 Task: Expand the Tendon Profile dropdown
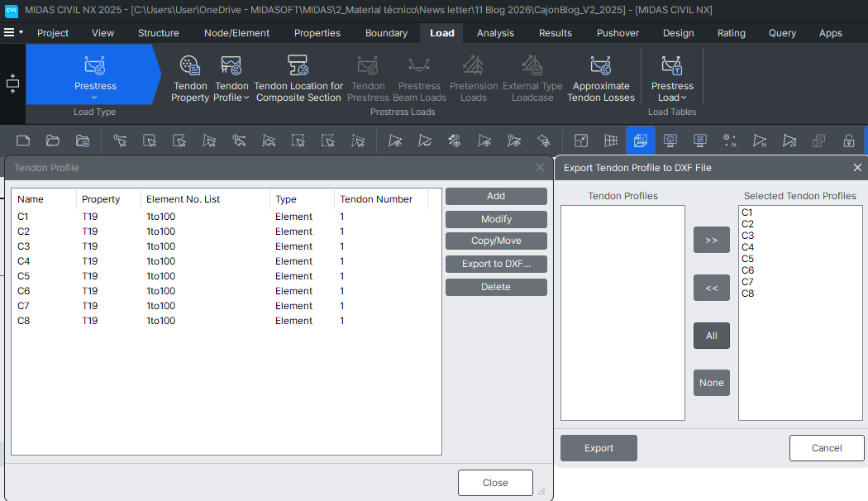pos(246,98)
